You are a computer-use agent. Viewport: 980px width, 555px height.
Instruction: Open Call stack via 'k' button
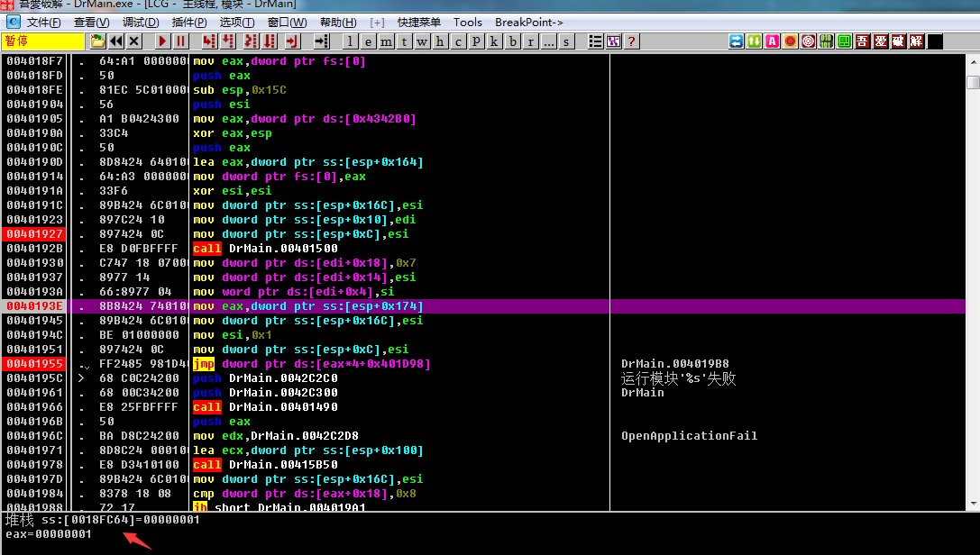coord(494,41)
